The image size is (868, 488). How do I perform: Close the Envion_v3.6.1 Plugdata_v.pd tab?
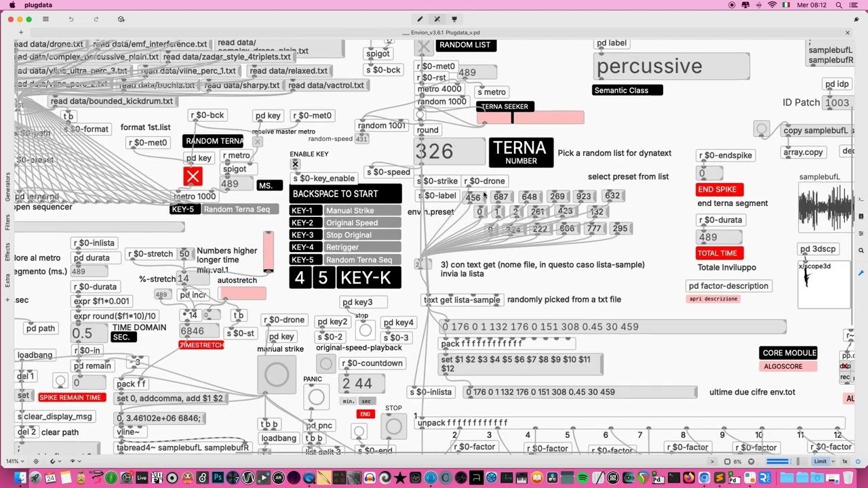(847, 32)
